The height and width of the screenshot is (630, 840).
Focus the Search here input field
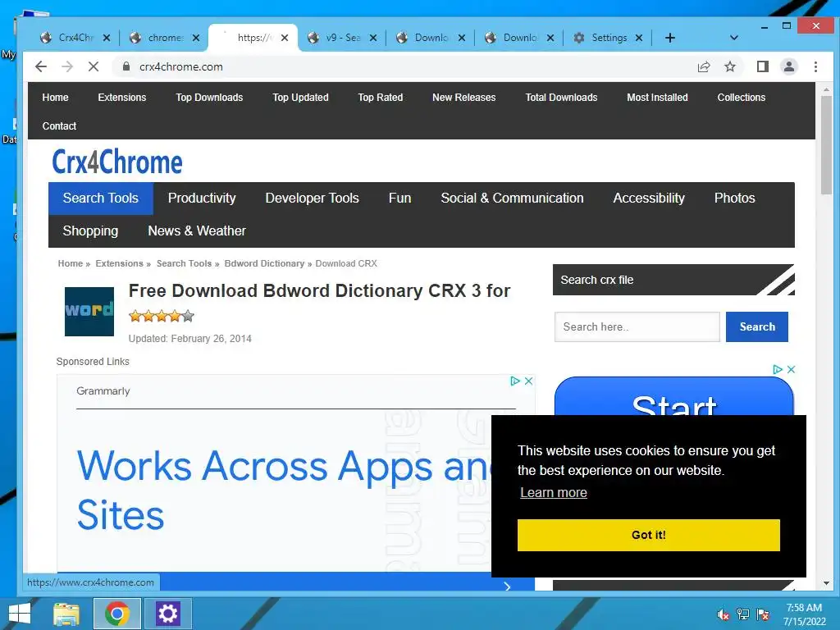click(637, 326)
